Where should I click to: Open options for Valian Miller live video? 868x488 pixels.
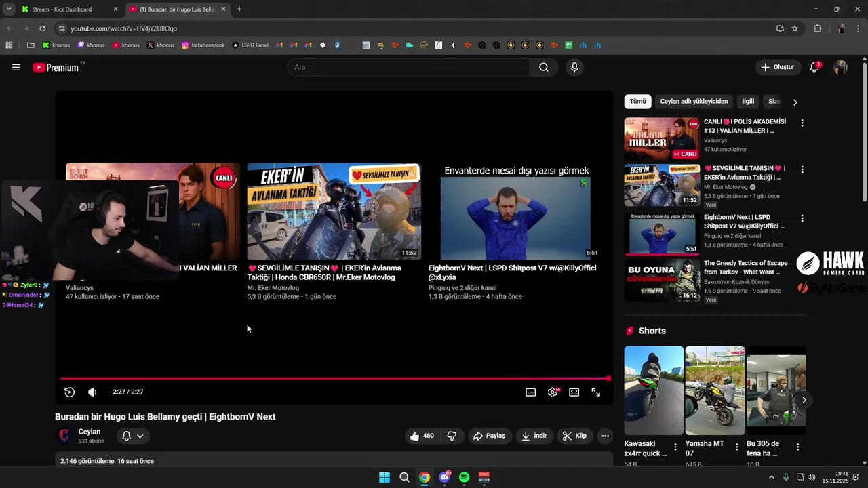(802, 123)
